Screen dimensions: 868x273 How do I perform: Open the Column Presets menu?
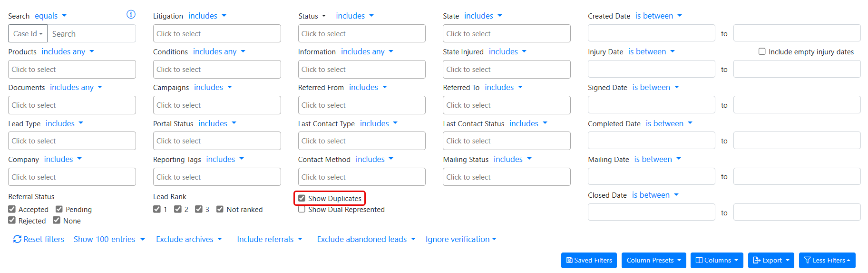coord(653,260)
